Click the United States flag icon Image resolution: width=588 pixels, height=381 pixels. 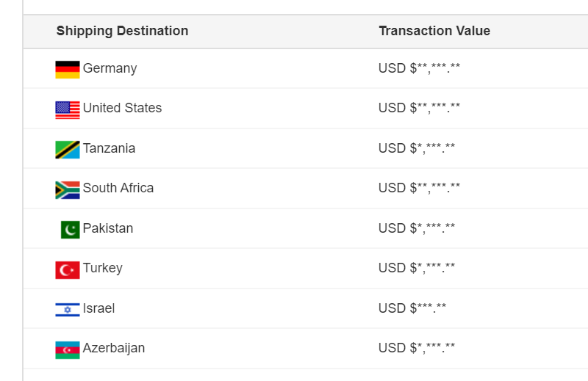point(68,110)
